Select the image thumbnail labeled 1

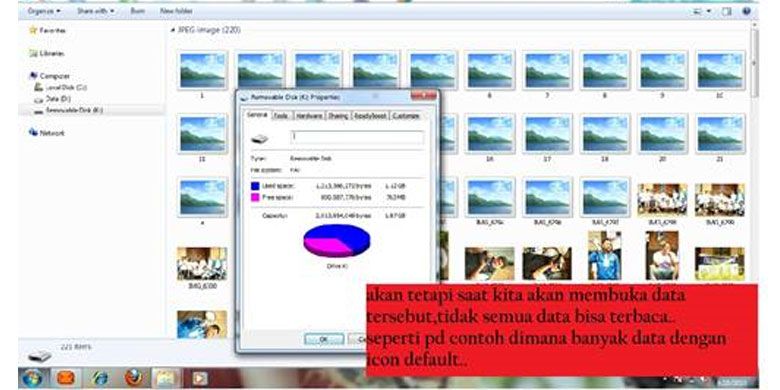point(202,70)
